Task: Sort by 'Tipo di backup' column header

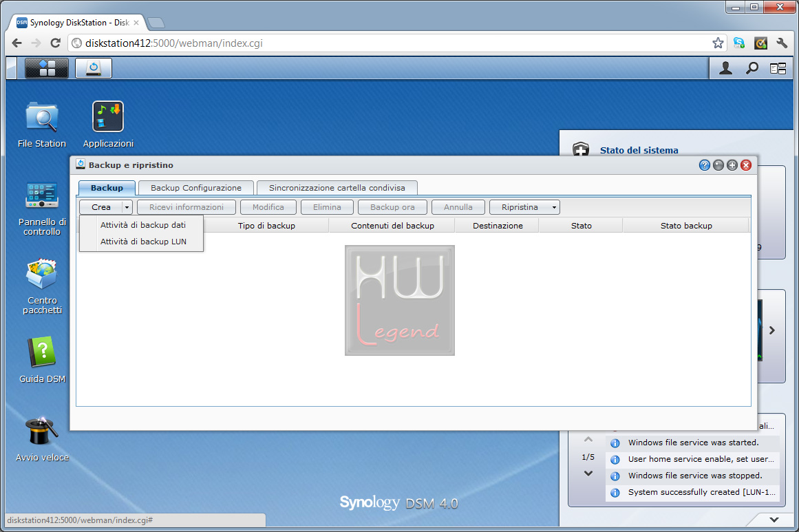Action: pyautogui.click(x=266, y=225)
